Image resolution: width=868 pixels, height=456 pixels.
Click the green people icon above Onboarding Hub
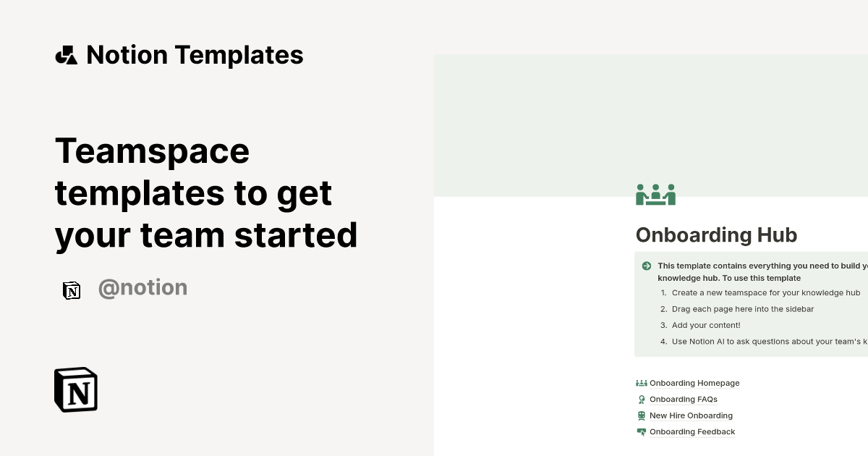tap(655, 195)
